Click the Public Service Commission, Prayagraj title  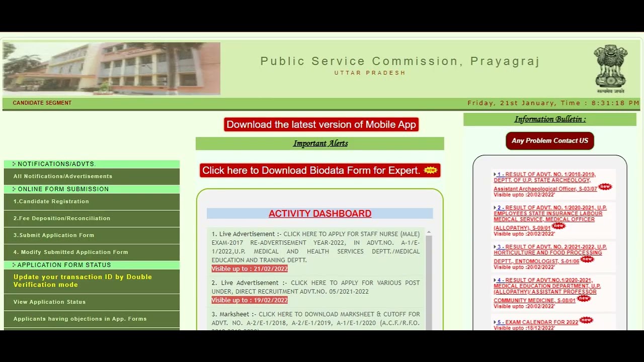(400, 61)
